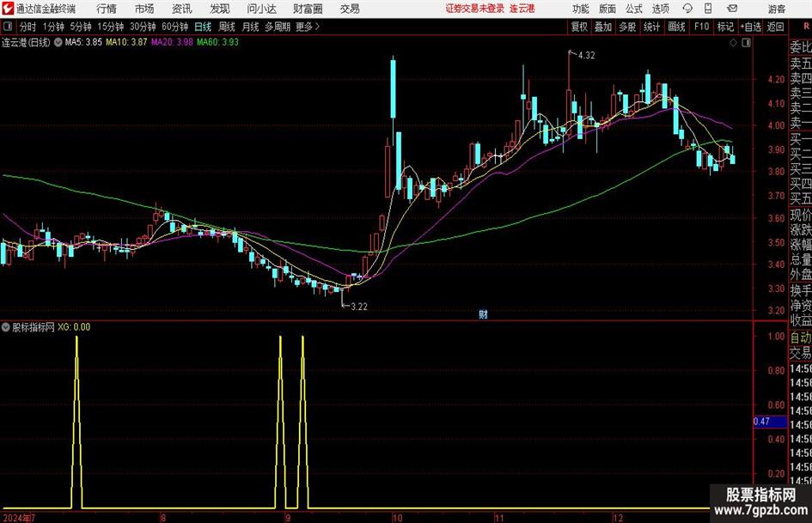The image size is (812, 523).
Task: Switch to the 分时 period tab
Action: click(x=28, y=27)
